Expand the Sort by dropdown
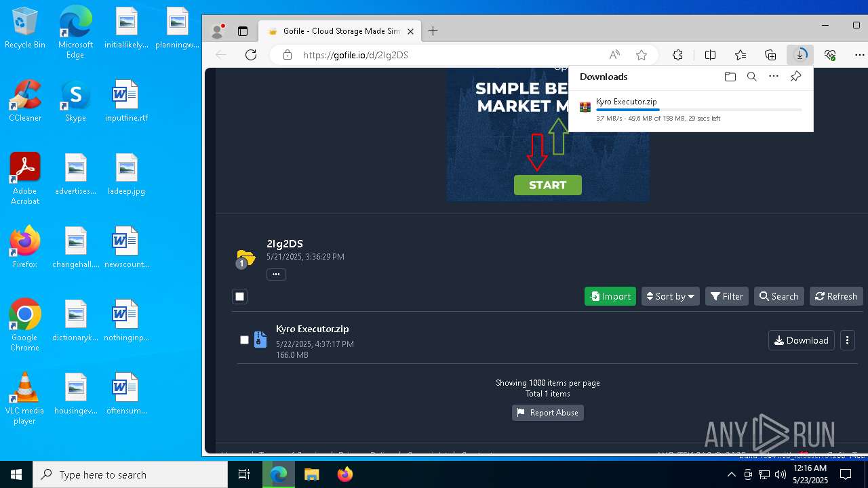The height and width of the screenshot is (488, 868). [670, 296]
